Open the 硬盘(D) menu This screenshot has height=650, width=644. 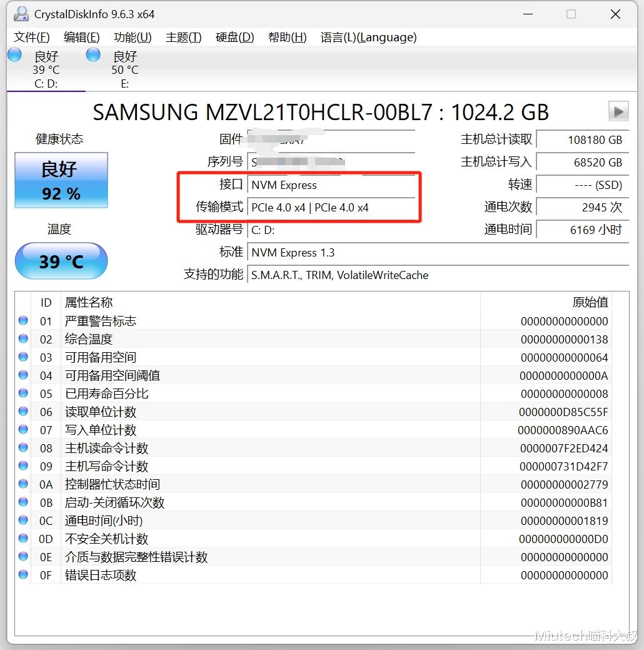tap(234, 38)
